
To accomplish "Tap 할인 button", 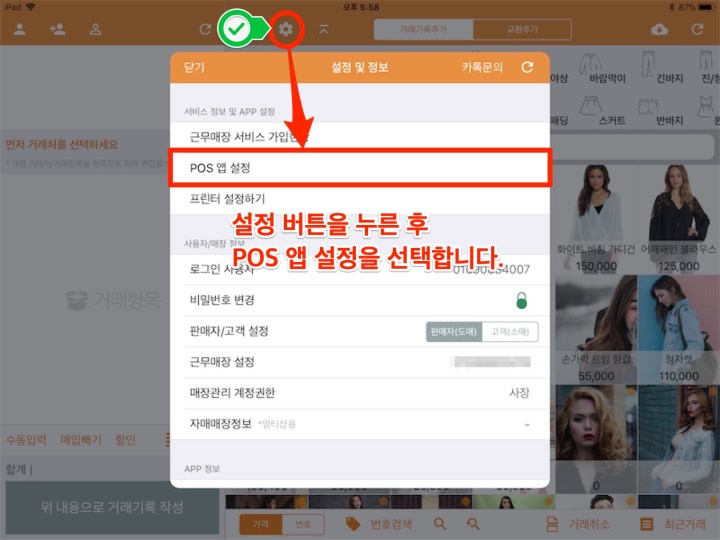I will 125,440.
